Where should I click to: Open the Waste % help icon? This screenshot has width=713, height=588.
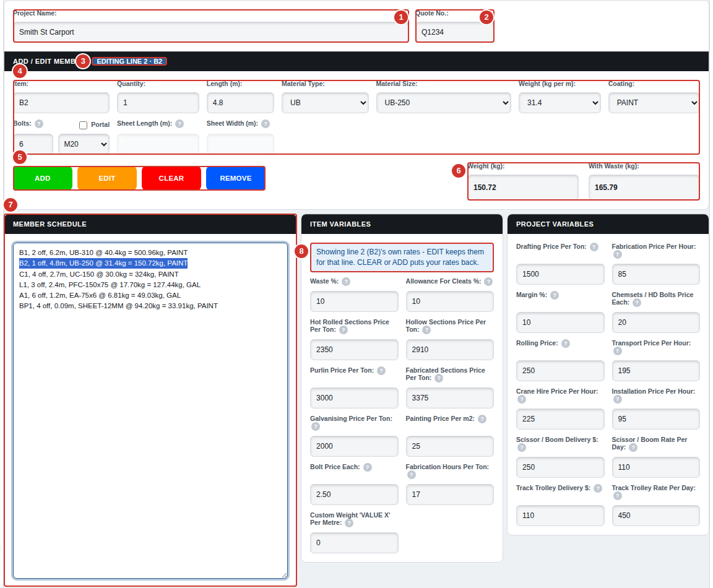coord(346,282)
